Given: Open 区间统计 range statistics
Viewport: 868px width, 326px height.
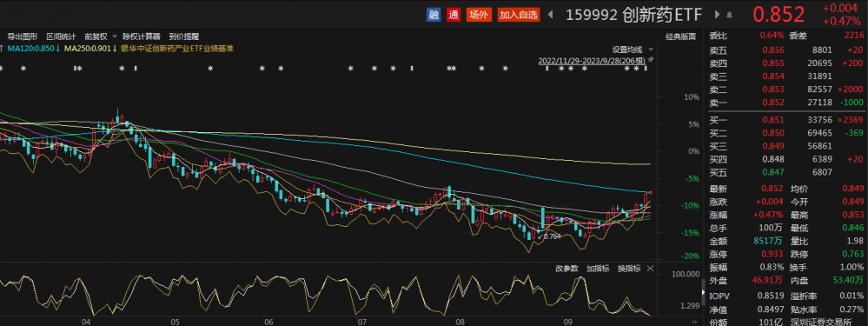Looking at the screenshot, I should pos(61,37).
